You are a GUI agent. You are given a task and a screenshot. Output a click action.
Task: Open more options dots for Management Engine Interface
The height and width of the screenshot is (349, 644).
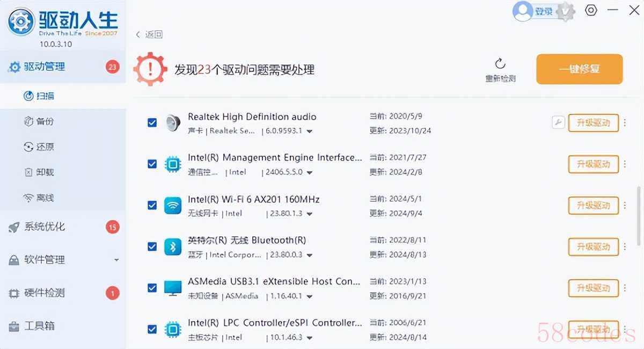point(625,164)
